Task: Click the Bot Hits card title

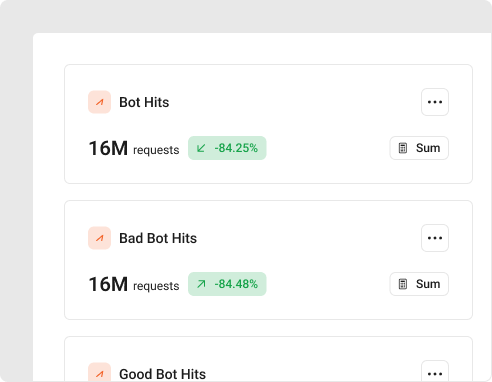Action: [x=144, y=102]
